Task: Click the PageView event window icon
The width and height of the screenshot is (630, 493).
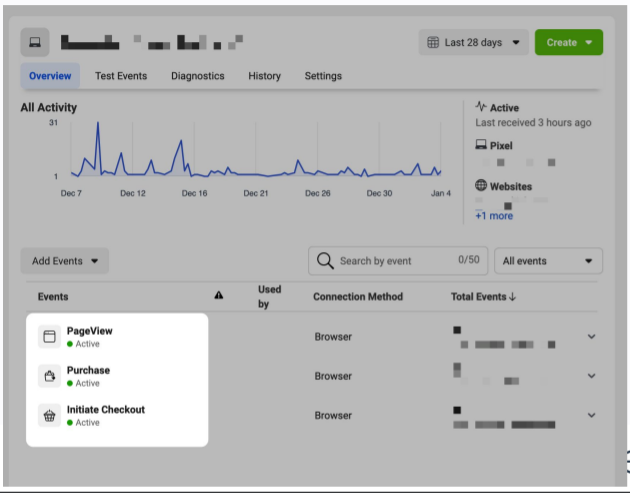Action: 49,336
